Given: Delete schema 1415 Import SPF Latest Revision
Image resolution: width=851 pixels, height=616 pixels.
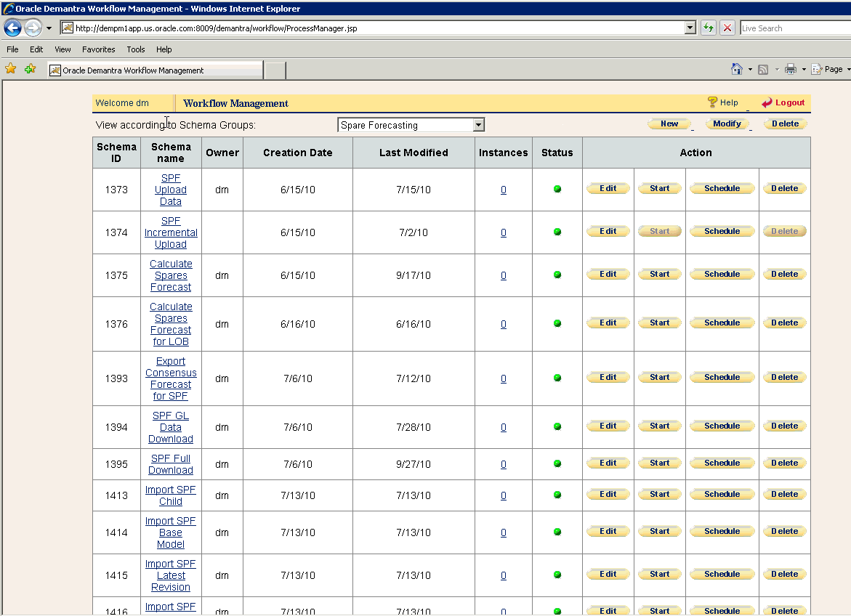Looking at the screenshot, I should (785, 574).
